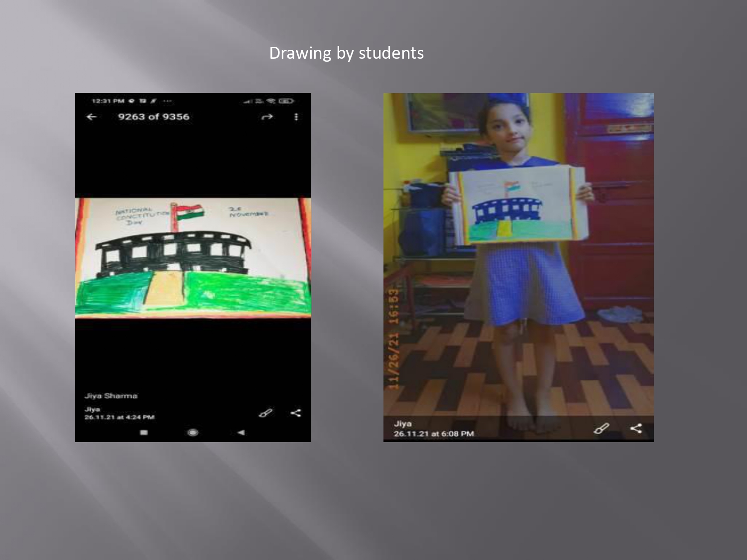
Task: Select the 'Drawing by students' slide title
Action: [346, 53]
